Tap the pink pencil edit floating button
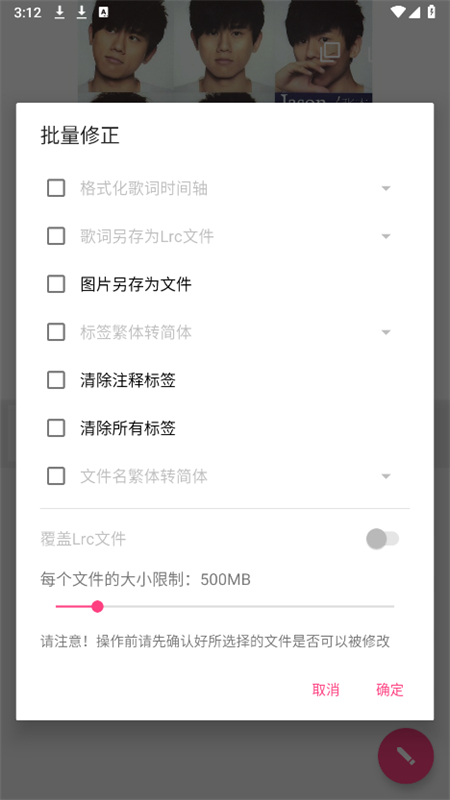 tap(406, 756)
